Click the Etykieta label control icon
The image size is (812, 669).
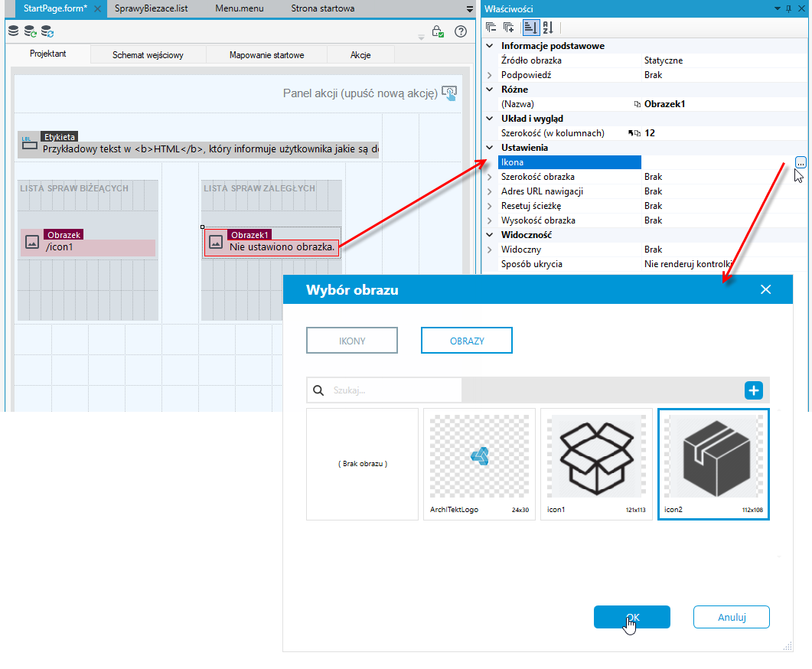30,144
